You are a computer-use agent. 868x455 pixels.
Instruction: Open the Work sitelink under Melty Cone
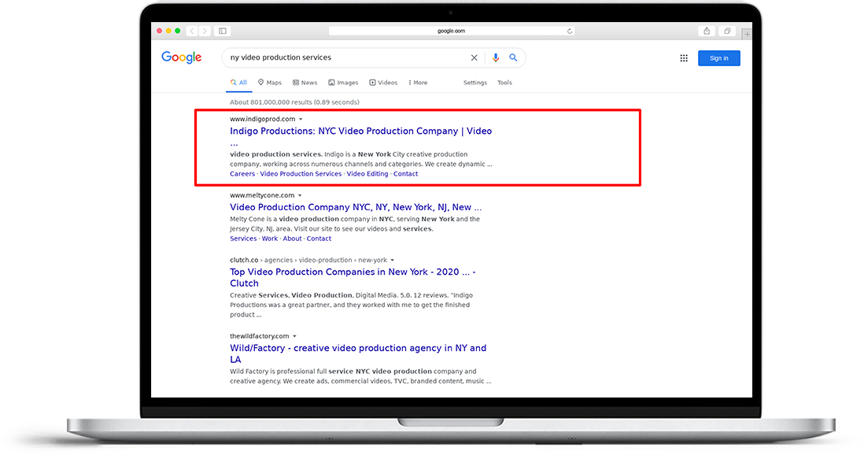(x=270, y=239)
